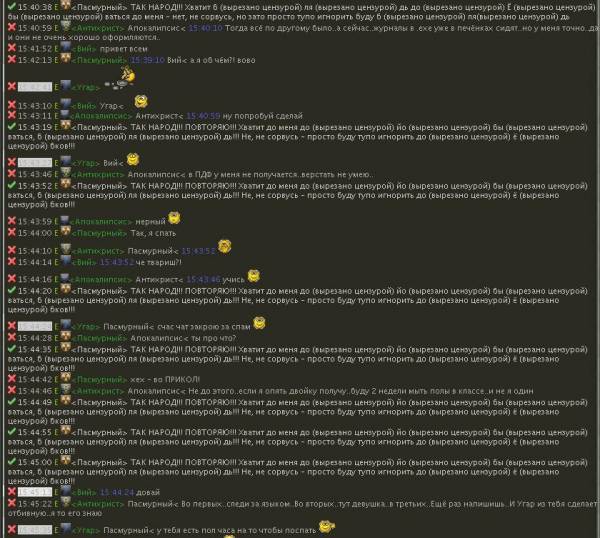The image size is (600, 538).
Task: Click the highlighted timestamp of Угар's 'счас чат закрою' message
Action: [x=34, y=327]
